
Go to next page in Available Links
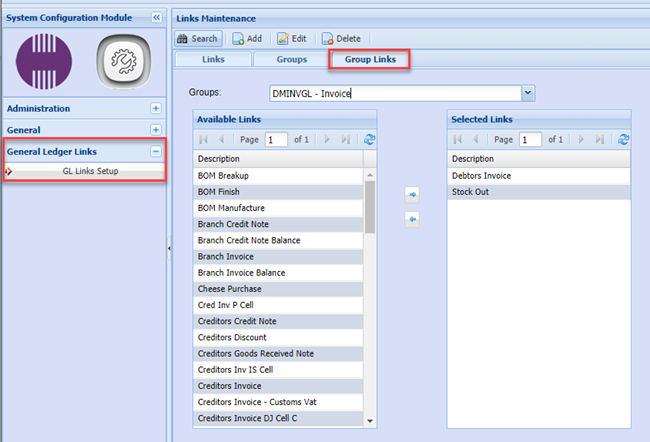click(329, 140)
